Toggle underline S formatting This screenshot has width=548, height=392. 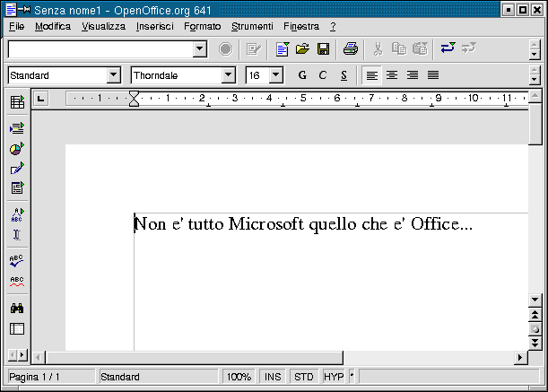pos(344,75)
